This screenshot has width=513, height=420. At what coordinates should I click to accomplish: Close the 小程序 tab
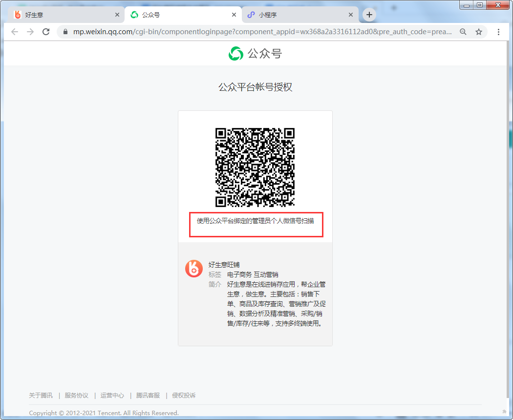click(351, 15)
